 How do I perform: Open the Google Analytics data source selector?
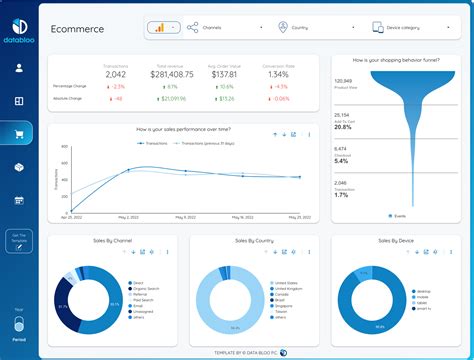tap(164, 28)
